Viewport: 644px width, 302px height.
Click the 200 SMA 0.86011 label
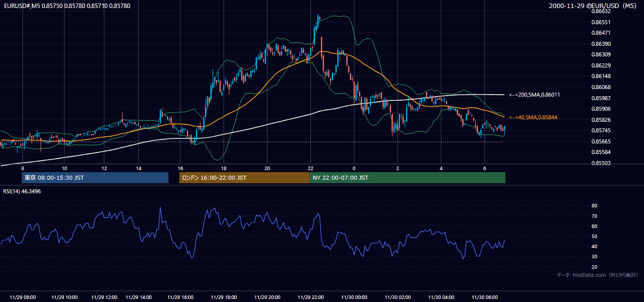click(535, 95)
